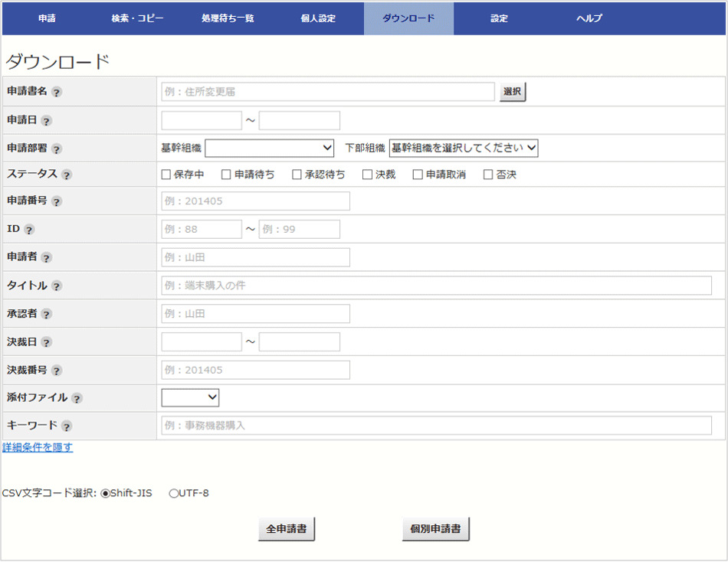Go to the 処理待ち一覧 tab
Image resolution: width=728 pixels, height=562 pixels.
coord(228,18)
